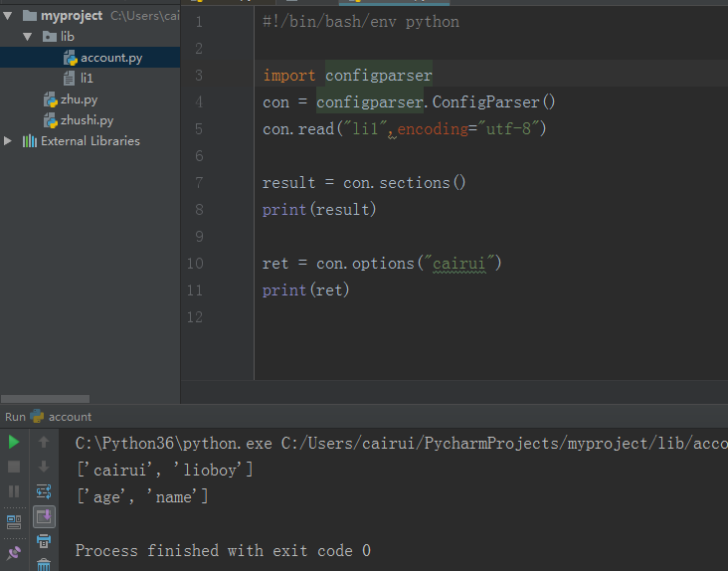Click the account run tab label

click(x=70, y=417)
